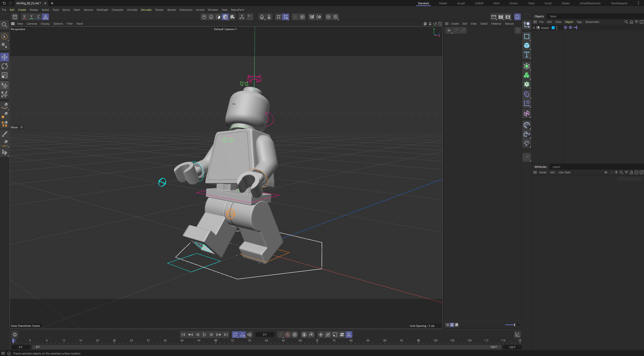Open Attributes panel hamburger menu
The width and height of the screenshot is (644, 356).
(535, 172)
